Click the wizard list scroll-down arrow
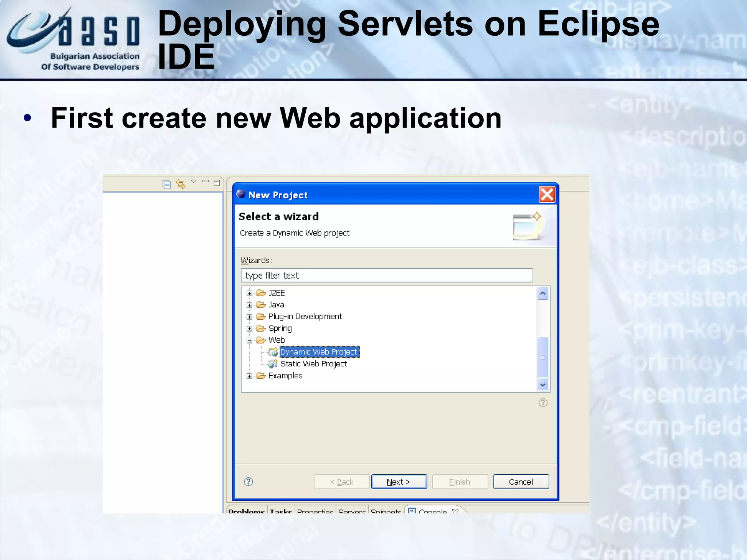 [x=543, y=385]
